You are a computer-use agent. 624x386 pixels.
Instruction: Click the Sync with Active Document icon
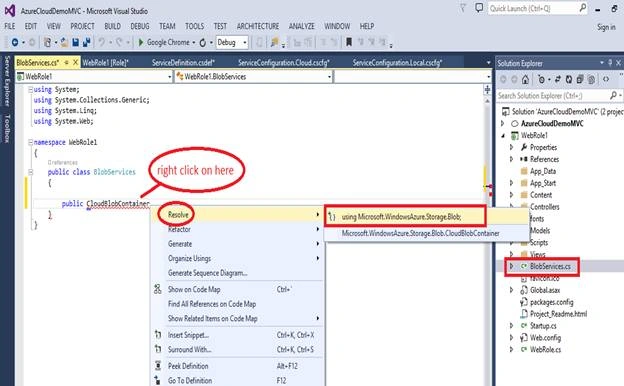pos(558,80)
